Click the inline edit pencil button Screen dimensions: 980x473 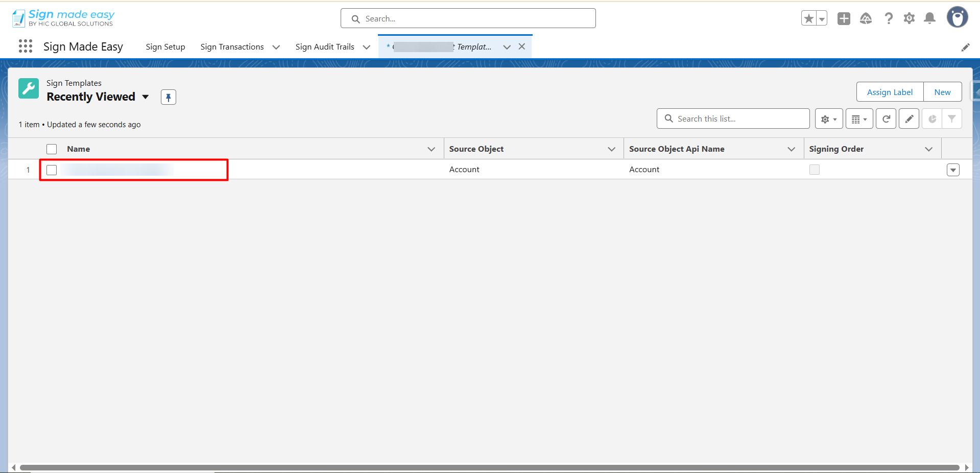coord(909,119)
